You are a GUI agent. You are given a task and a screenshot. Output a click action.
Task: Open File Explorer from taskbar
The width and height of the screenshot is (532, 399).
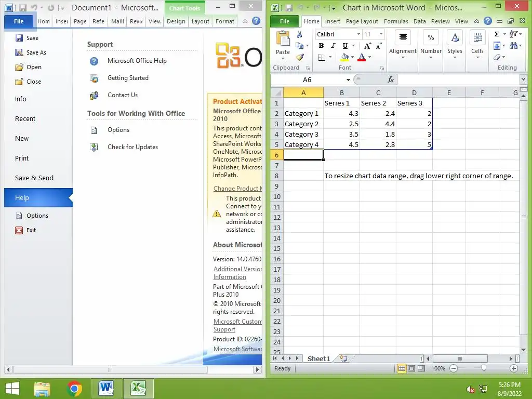click(42, 389)
